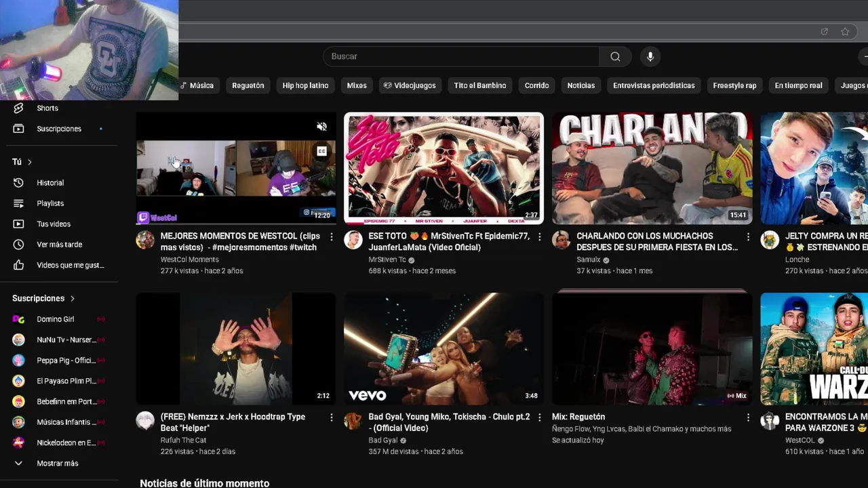Expand Mostrar más subscriptions
Viewport: 868px width, 488px height.
coord(59,464)
